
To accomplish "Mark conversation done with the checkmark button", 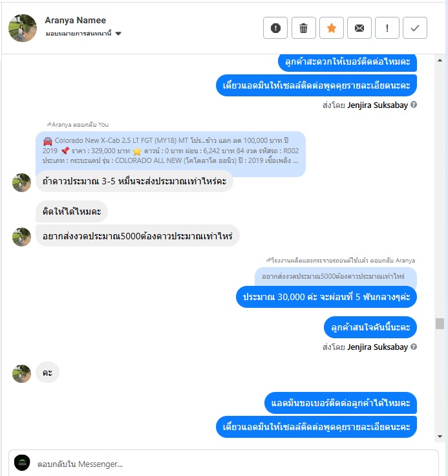I will coord(415,28).
